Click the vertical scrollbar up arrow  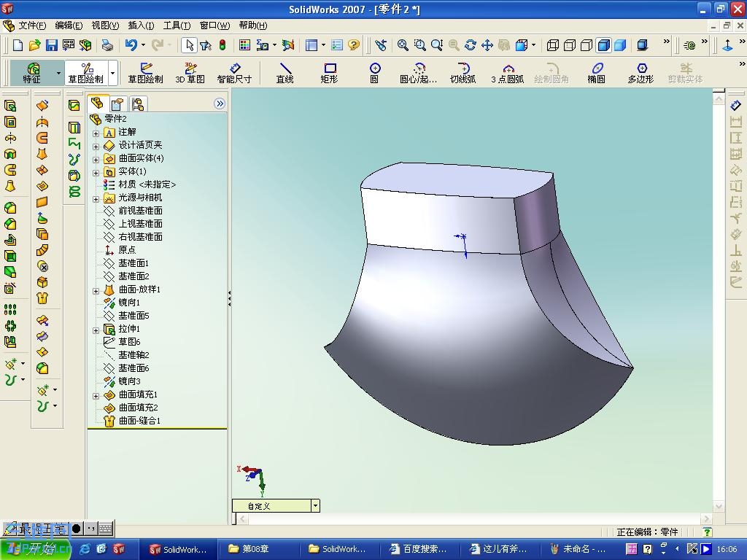719,98
